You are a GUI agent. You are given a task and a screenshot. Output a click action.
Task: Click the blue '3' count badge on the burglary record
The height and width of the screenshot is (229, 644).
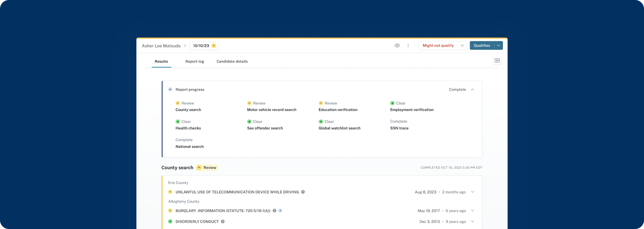click(x=280, y=211)
